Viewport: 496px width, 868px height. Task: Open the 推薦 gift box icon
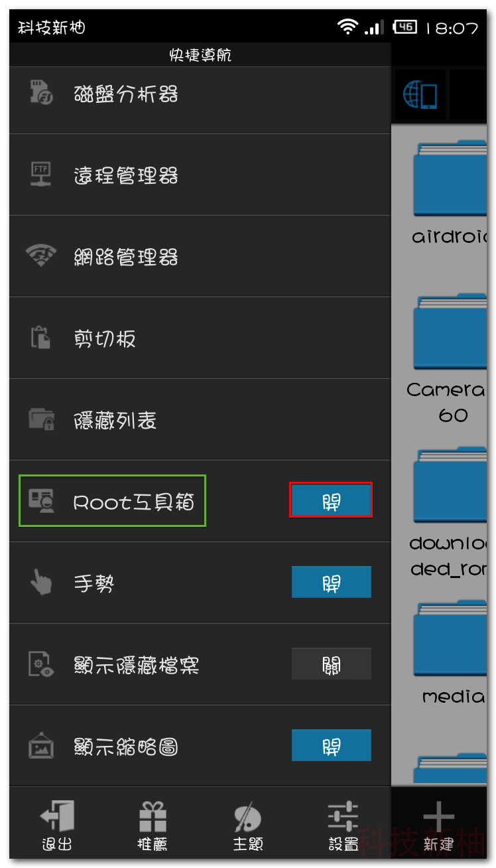tap(153, 816)
